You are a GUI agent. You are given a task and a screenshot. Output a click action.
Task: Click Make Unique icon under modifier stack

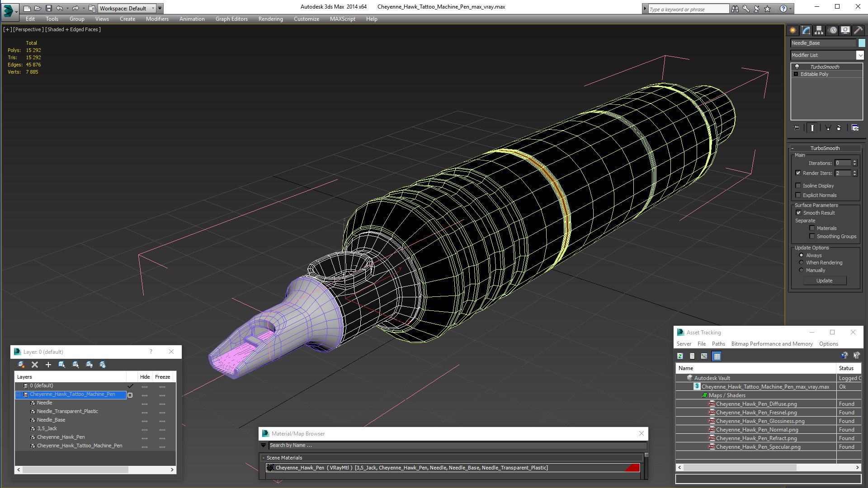[828, 128]
